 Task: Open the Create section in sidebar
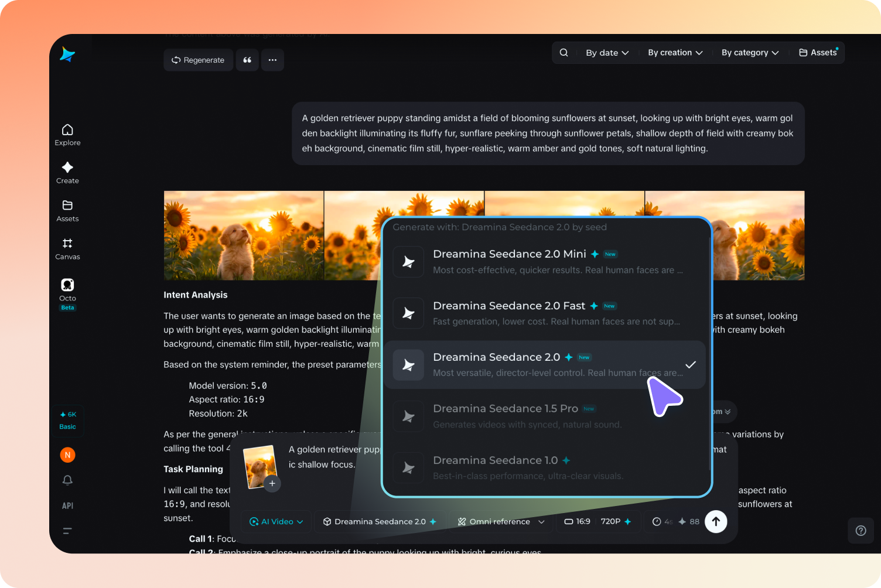point(67,173)
